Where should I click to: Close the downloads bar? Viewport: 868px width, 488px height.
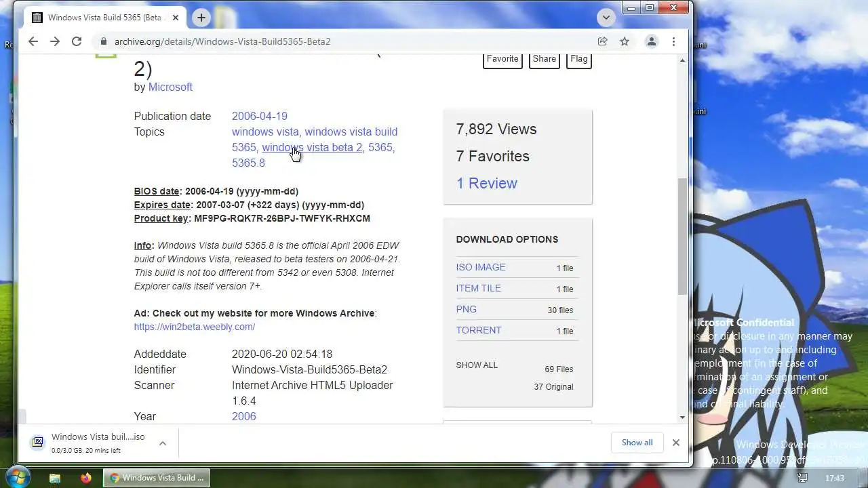tap(675, 443)
